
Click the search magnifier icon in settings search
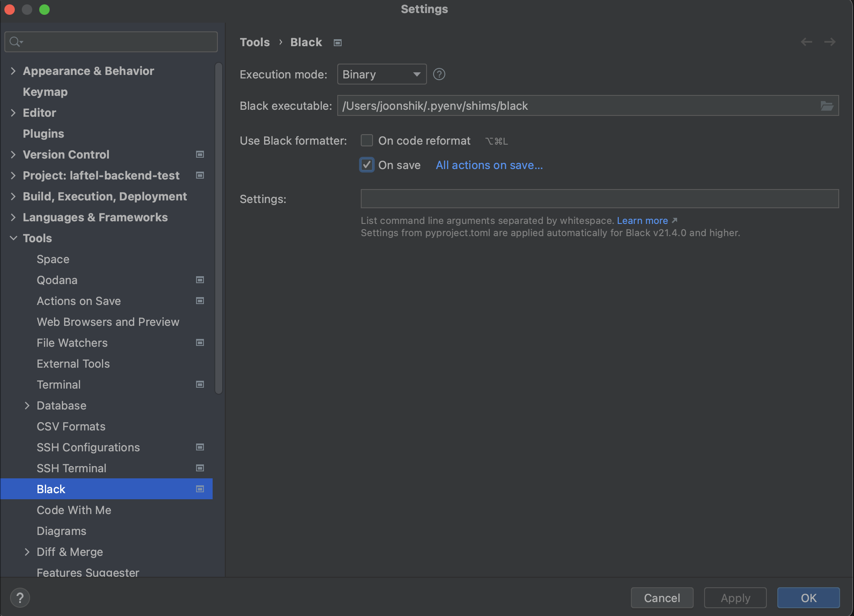coord(15,42)
